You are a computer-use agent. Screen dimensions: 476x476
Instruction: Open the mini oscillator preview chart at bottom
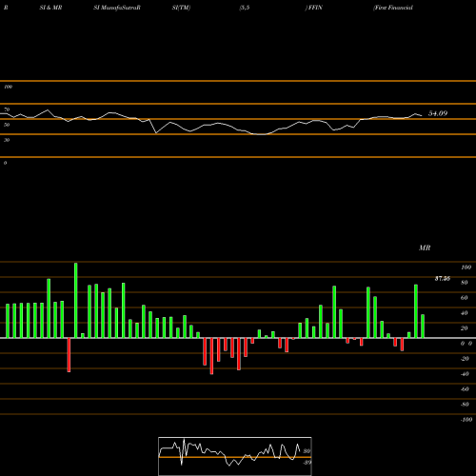[x=235, y=456]
